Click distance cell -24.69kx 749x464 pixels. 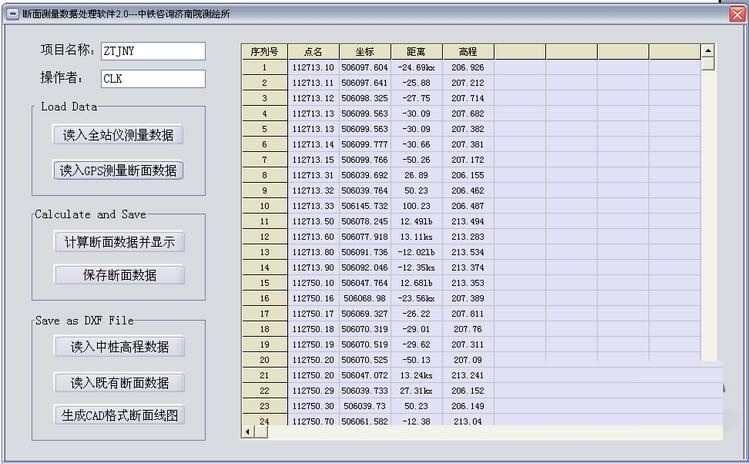417,67
